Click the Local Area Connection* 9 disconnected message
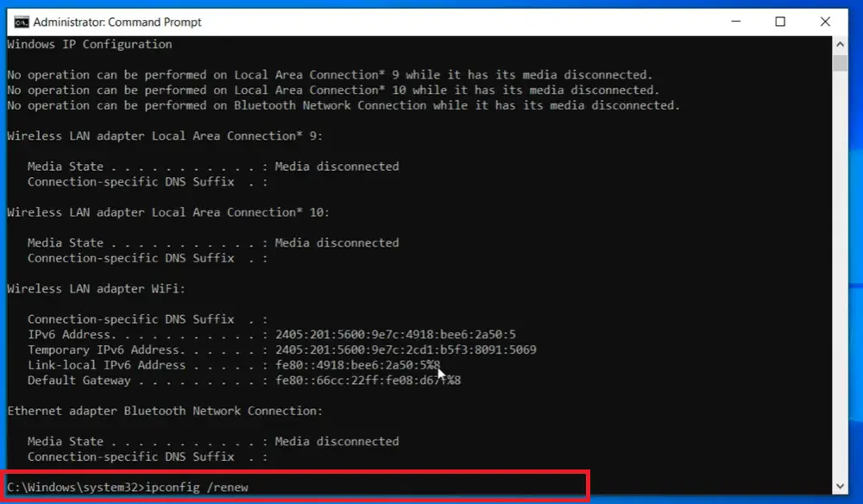The image size is (863, 504). (330, 75)
